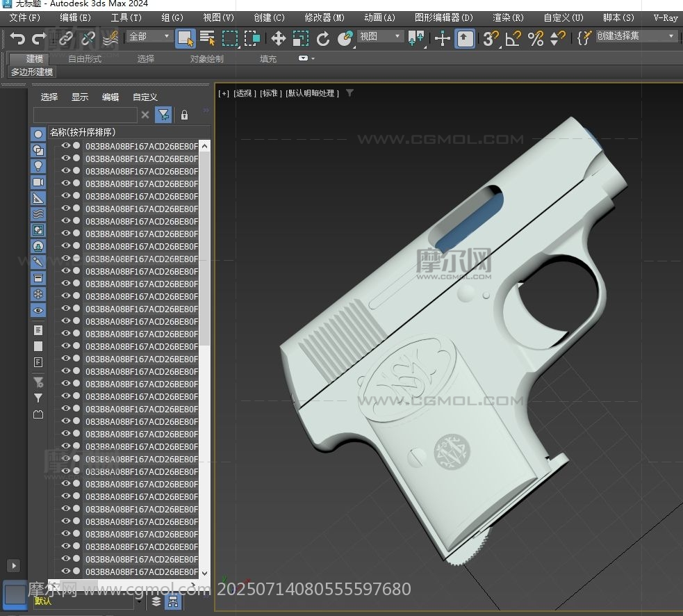This screenshot has height=616, width=683.
Task: Toggle Display Geometry filter in scene explorer
Action: pyautogui.click(x=38, y=134)
